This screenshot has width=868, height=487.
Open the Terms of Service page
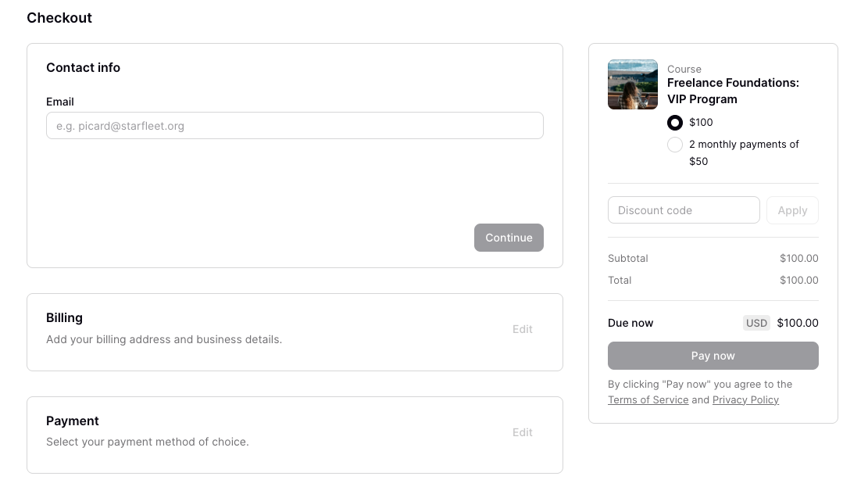point(648,399)
